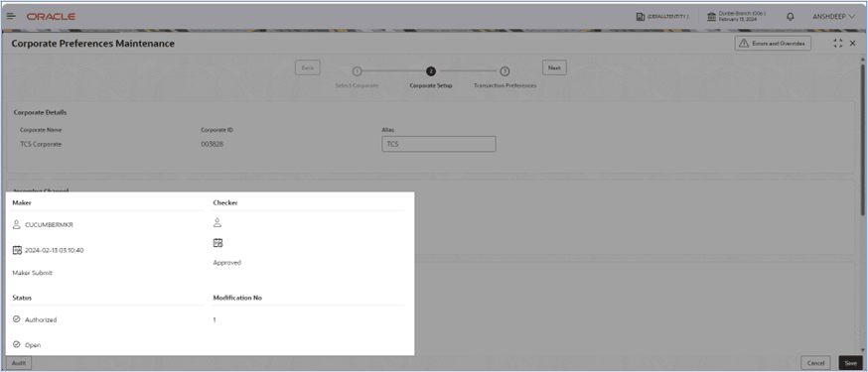The image size is (868, 372).
Task: Open Errors and Overrides
Action: pyautogui.click(x=773, y=43)
